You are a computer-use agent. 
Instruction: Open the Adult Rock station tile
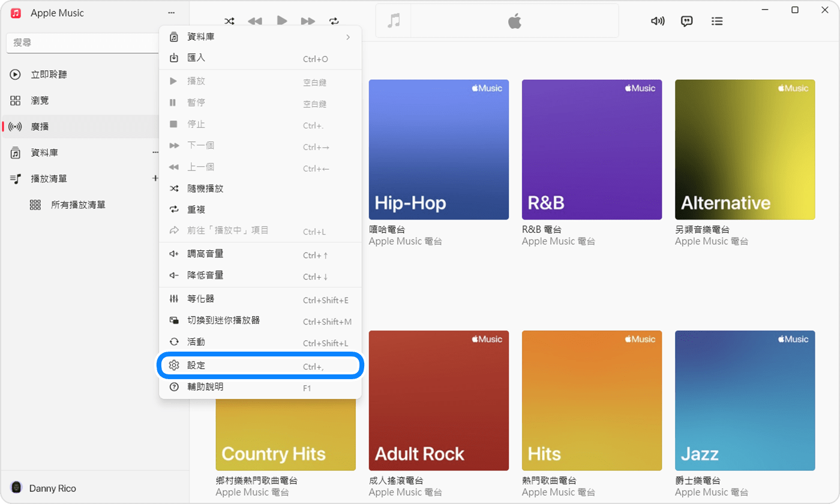439,400
